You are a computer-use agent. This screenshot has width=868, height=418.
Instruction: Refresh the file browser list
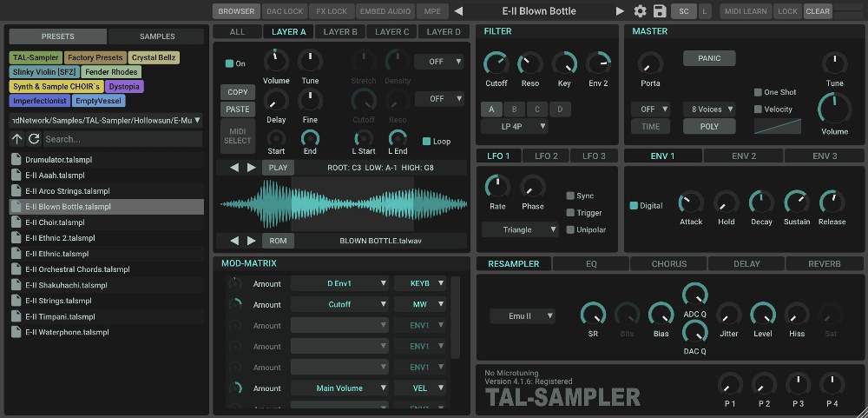[34, 139]
